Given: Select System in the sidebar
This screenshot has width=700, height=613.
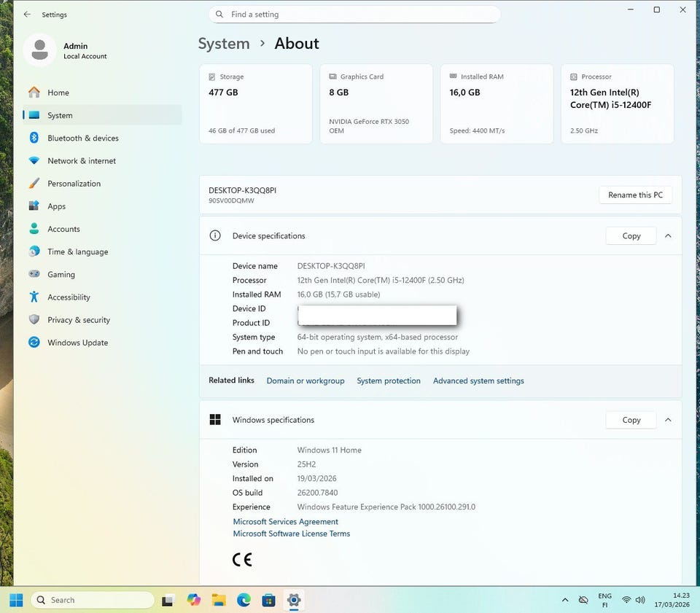Looking at the screenshot, I should (102, 115).
